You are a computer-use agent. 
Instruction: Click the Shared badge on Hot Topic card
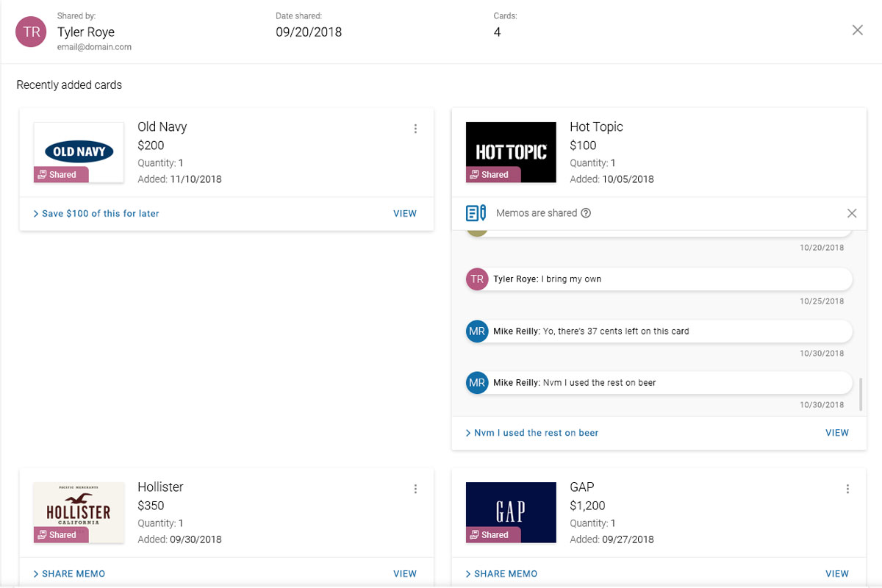(x=493, y=175)
